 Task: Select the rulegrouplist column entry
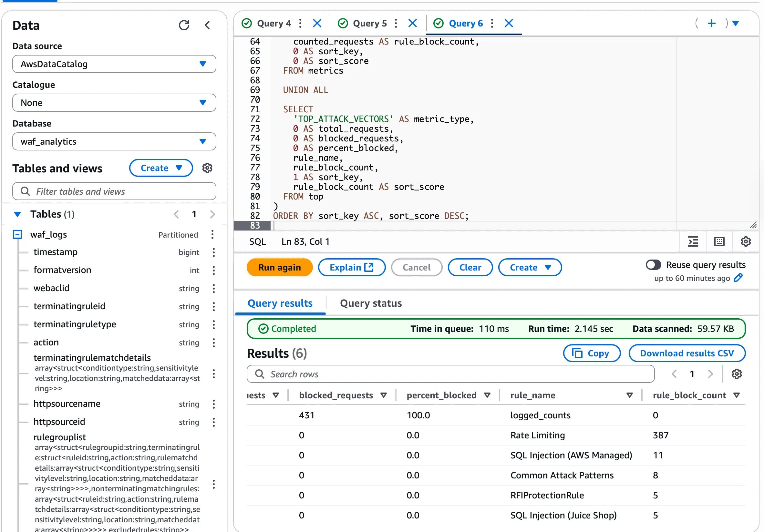(x=60, y=437)
